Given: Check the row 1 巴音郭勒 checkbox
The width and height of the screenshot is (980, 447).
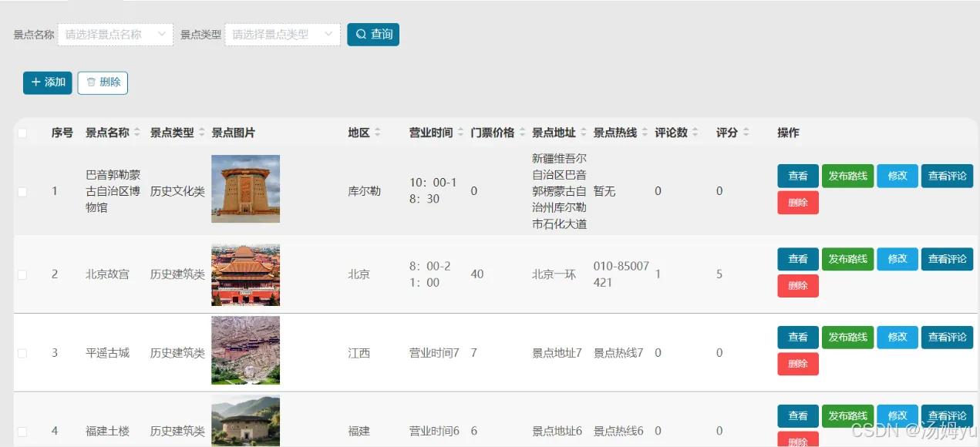Looking at the screenshot, I should [x=22, y=191].
